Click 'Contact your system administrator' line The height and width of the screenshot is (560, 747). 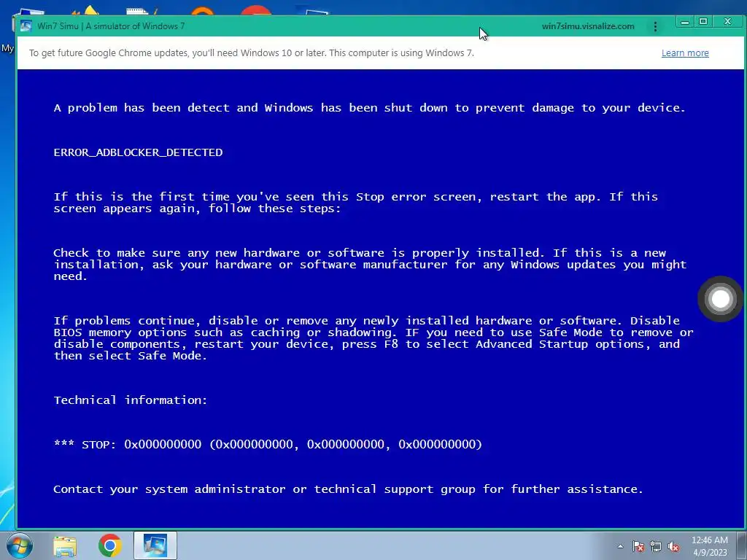pos(348,489)
